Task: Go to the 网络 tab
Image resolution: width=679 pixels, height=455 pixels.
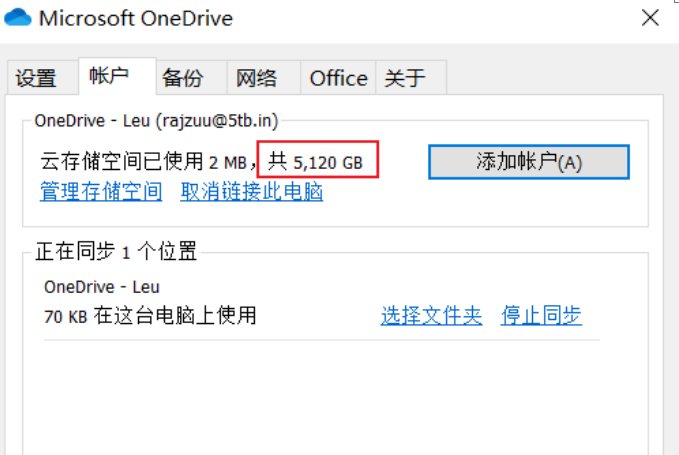Action: (256, 78)
